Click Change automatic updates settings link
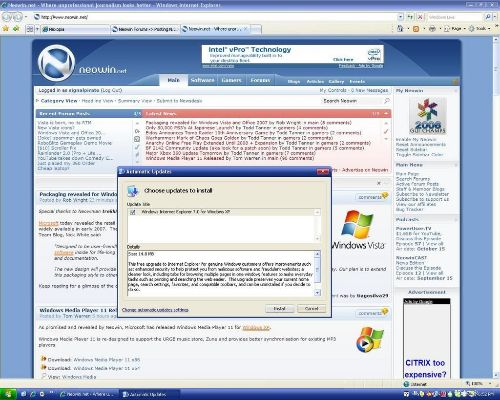 click(155, 310)
